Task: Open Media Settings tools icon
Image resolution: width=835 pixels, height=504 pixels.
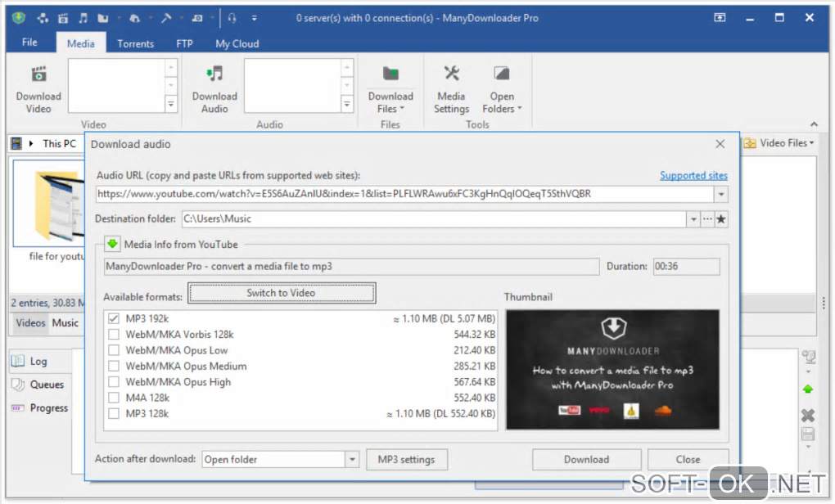Action: 451,89
